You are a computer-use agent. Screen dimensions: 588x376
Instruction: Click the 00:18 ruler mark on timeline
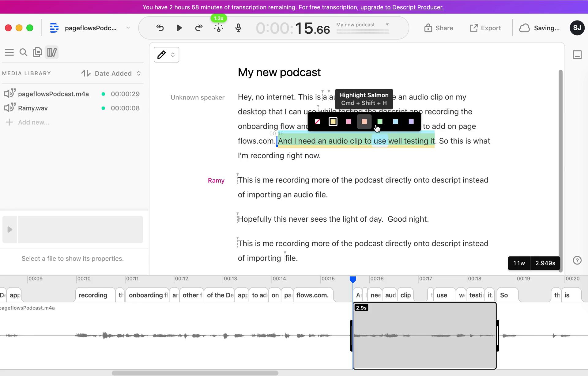474,279
